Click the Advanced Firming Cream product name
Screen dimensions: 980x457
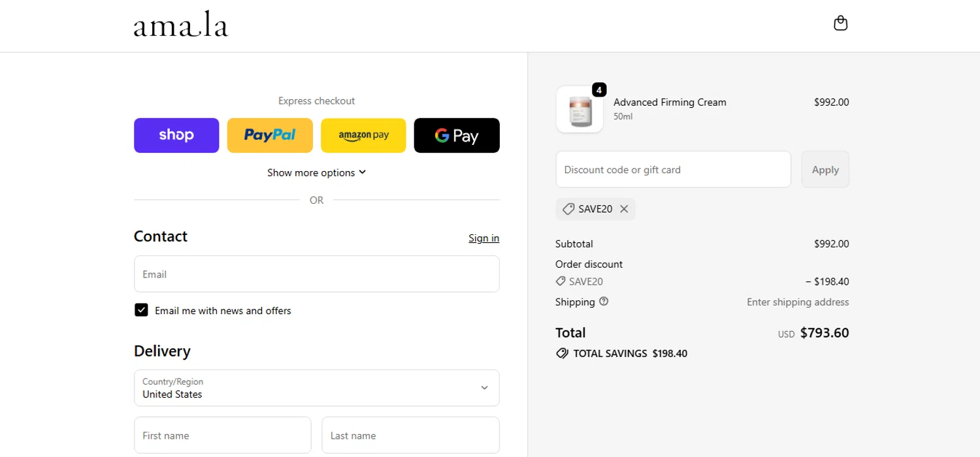click(670, 102)
